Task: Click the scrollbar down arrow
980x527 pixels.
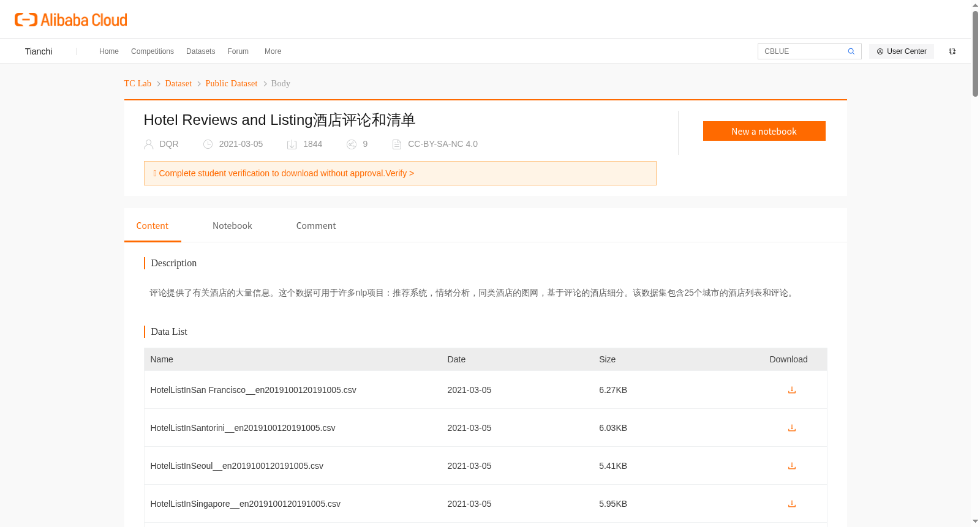Action: tap(975, 521)
